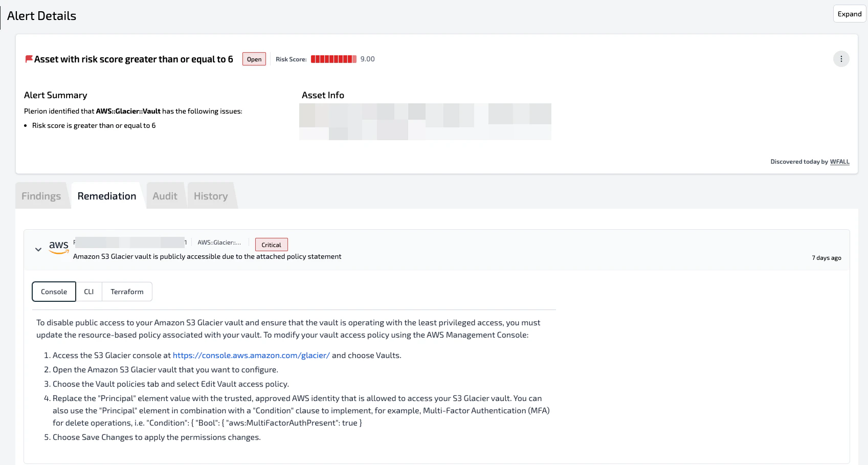Click the red flag alert icon

[29, 59]
